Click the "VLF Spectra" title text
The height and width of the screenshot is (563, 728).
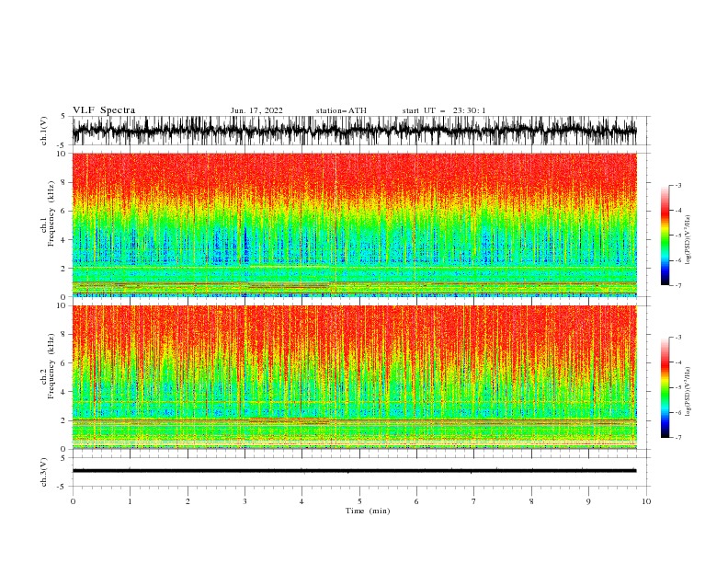(x=104, y=110)
